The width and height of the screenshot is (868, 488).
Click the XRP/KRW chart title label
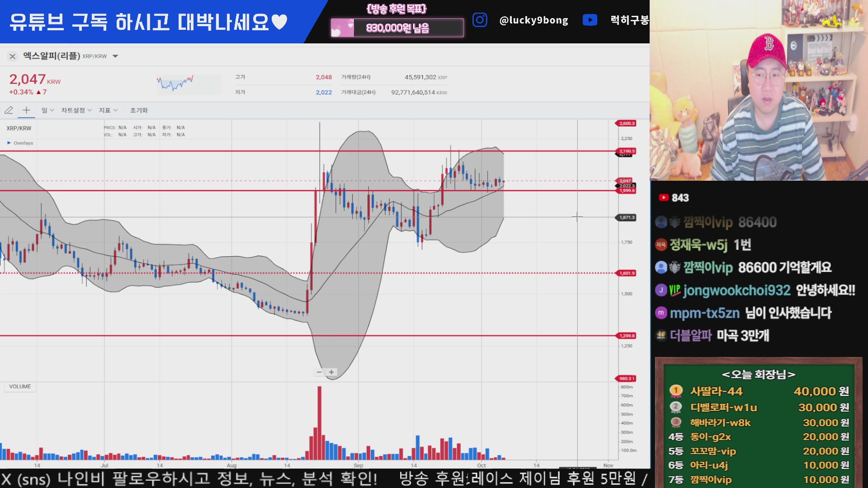coord(19,128)
